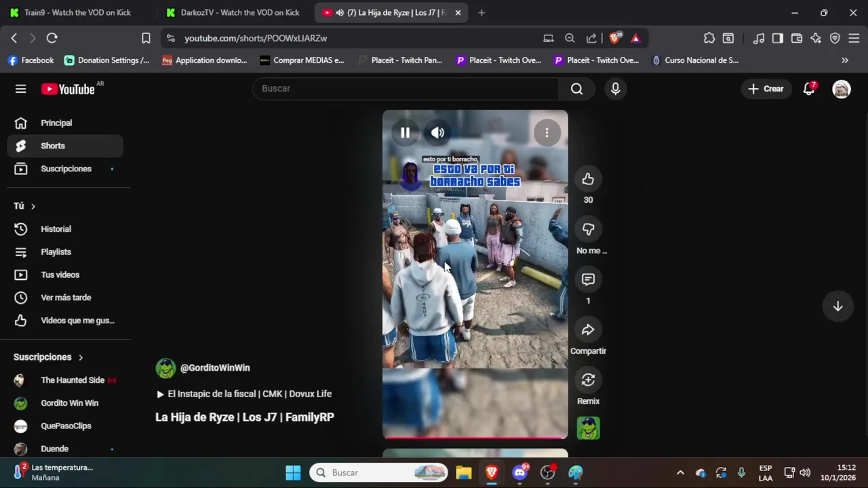The width and height of the screenshot is (868, 488).
Task: Dislike the Short with thumbs down
Action: tap(588, 229)
